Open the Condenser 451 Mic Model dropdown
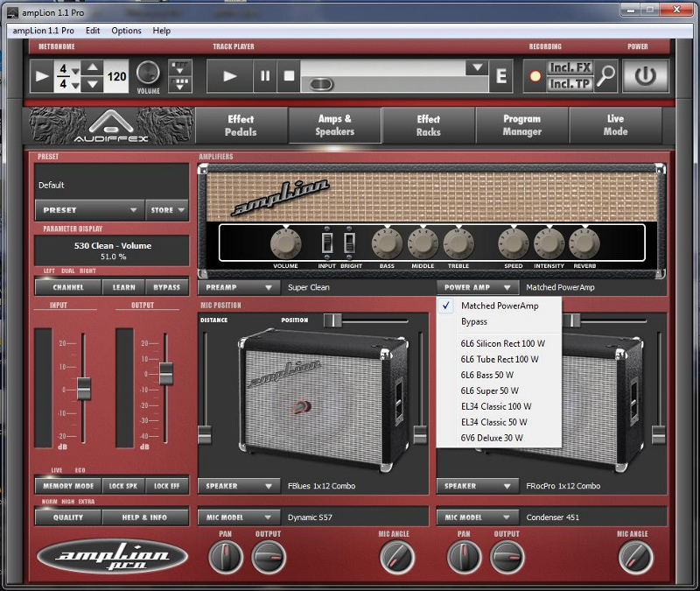700x591 pixels. coord(478,517)
